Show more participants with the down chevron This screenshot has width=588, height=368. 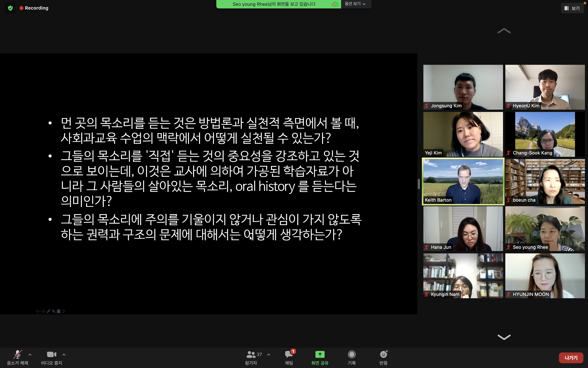(504, 337)
